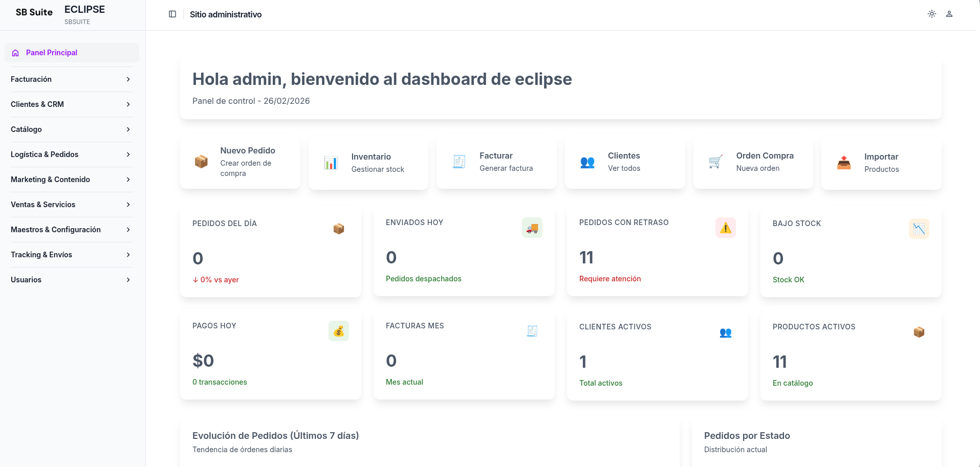Image resolution: width=980 pixels, height=467 pixels.
Task: Click the Sitio administrativo link
Action: [226, 14]
